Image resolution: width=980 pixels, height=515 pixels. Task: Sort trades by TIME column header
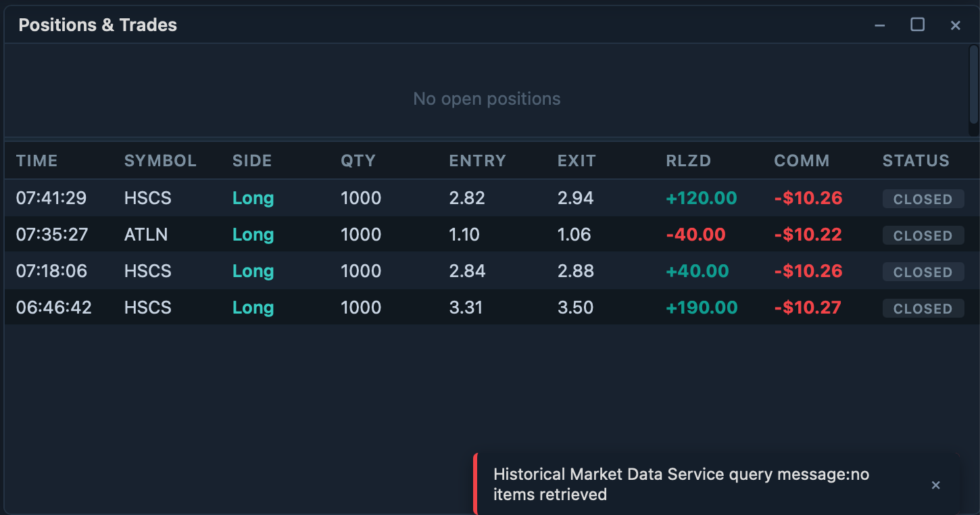[x=37, y=161]
